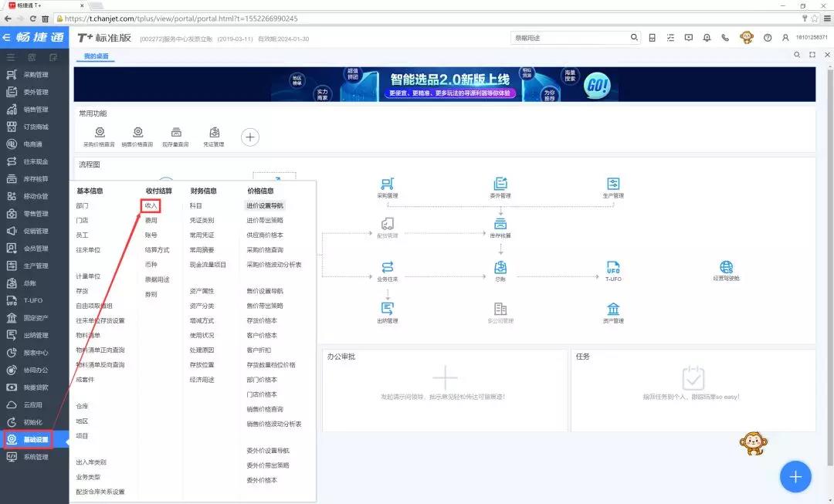Open 协同办公 in the left sidebar

tap(35, 370)
